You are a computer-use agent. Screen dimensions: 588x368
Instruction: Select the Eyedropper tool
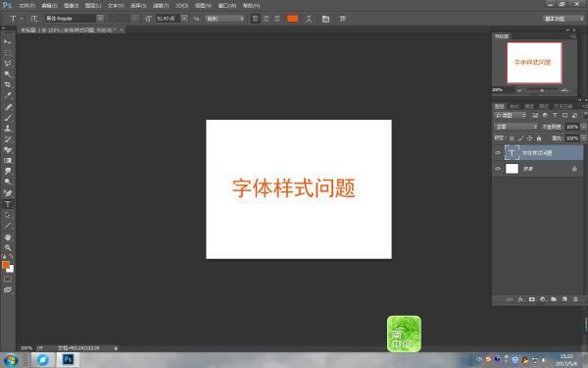pyautogui.click(x=8, y=95)
